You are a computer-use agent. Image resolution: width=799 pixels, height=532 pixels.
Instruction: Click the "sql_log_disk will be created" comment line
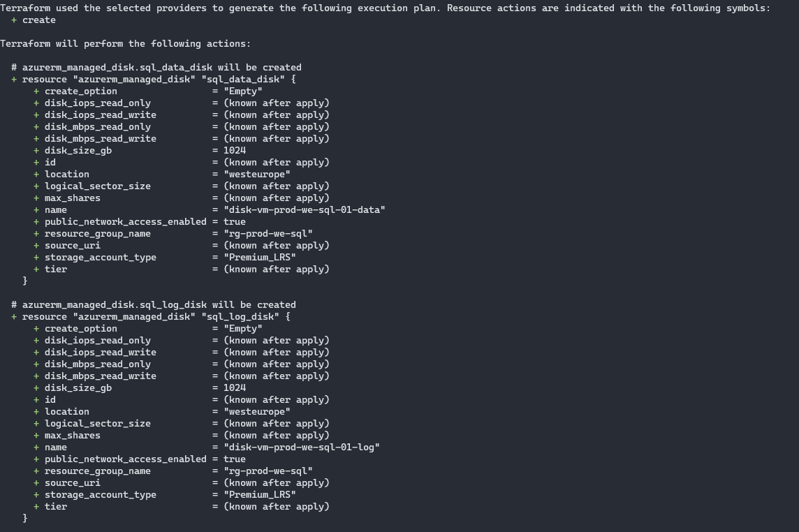point(154,305)
